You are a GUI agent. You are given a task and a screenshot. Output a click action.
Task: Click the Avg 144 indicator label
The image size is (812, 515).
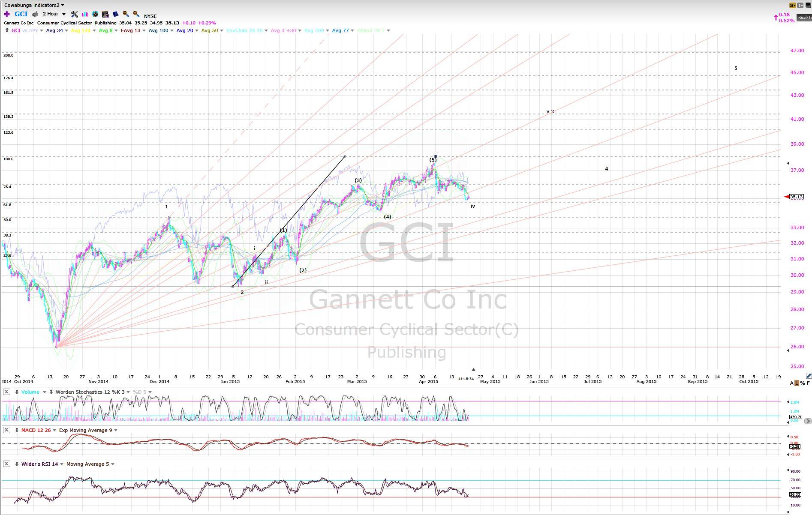click(x=81, y=30)
